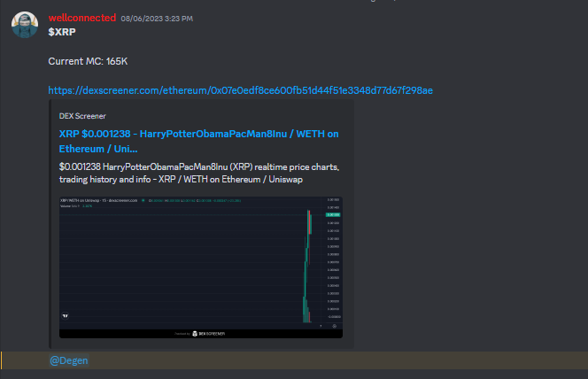Select the Current MC: 165K text

pyautogui.click(x=88, y=61)
